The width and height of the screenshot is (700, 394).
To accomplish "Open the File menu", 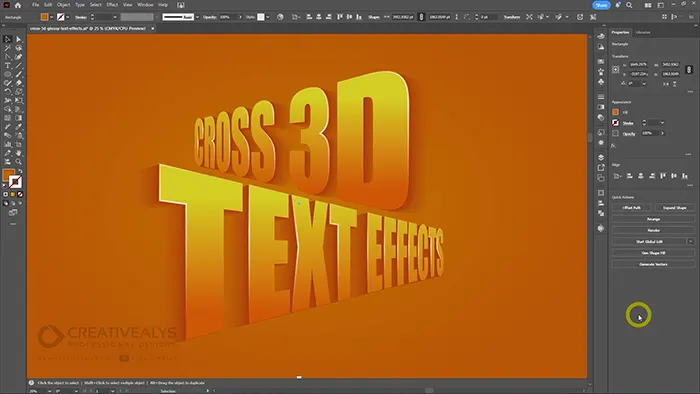I will coord(35,5).
